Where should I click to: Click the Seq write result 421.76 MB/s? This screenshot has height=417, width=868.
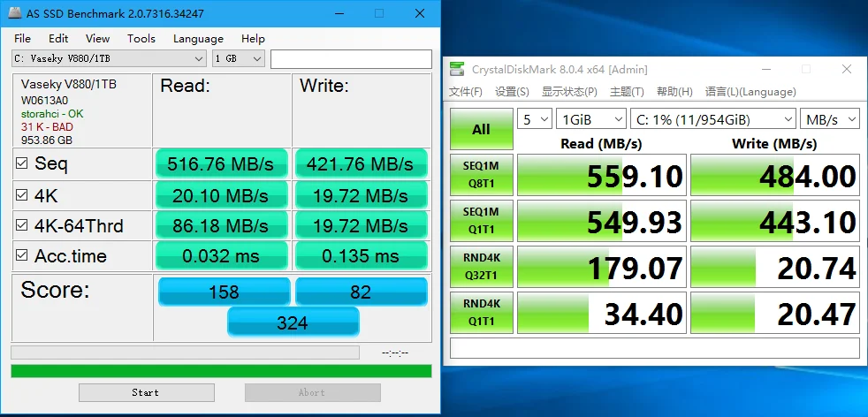[x=361, y=163]
